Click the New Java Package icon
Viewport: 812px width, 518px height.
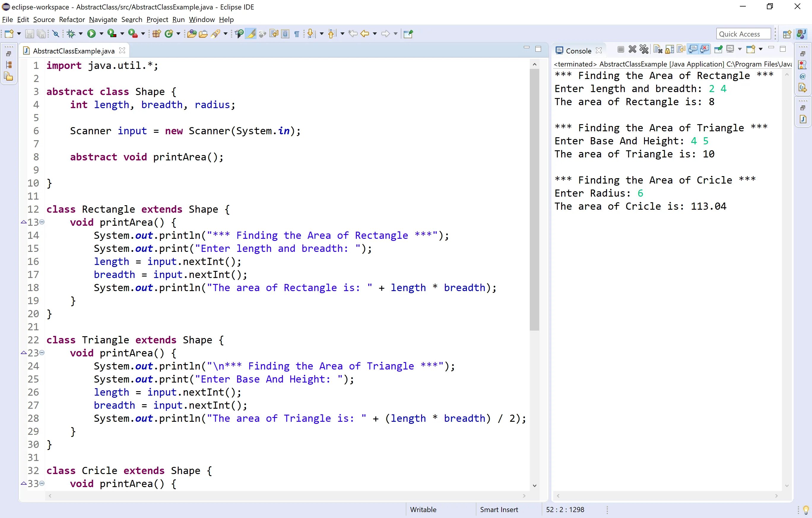click(156, 34)
